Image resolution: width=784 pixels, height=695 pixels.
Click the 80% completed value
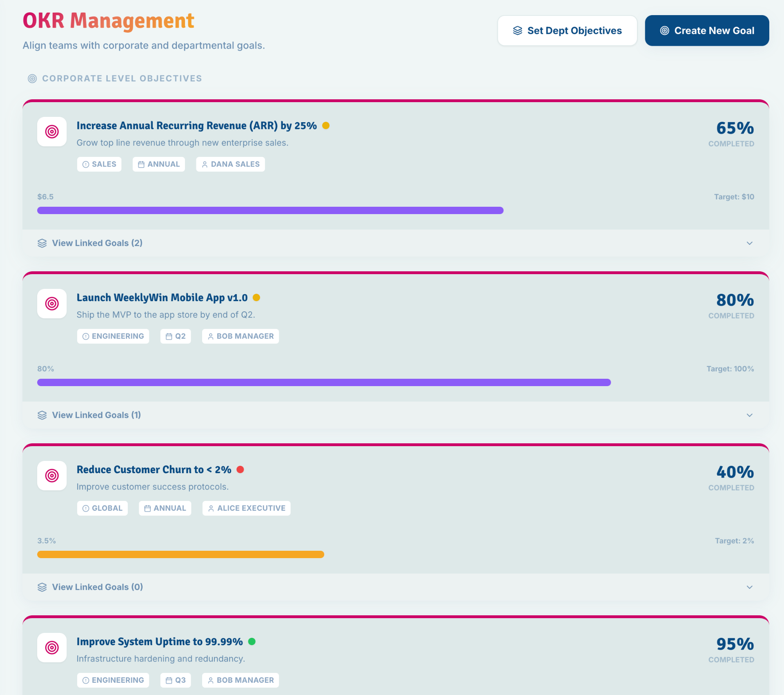[x=735, y=300]
